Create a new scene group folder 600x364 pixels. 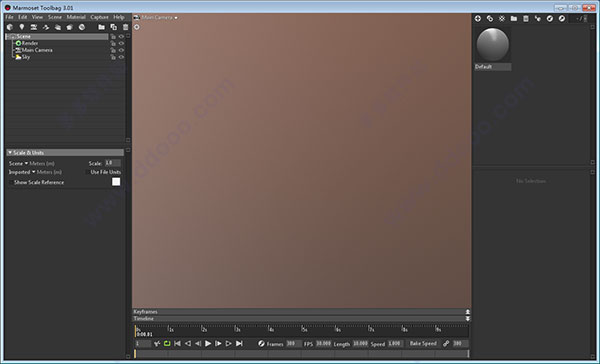click(x=101, y=27)
